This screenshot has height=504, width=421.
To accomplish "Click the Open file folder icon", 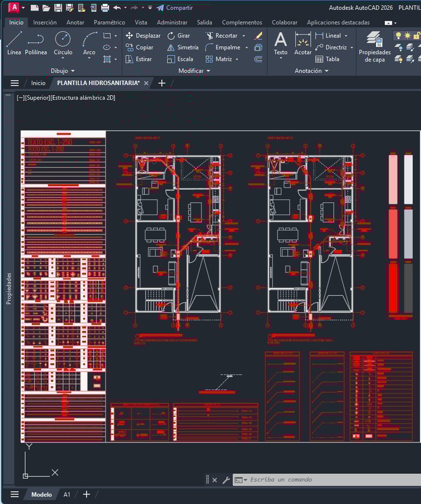I will point(46,8).
